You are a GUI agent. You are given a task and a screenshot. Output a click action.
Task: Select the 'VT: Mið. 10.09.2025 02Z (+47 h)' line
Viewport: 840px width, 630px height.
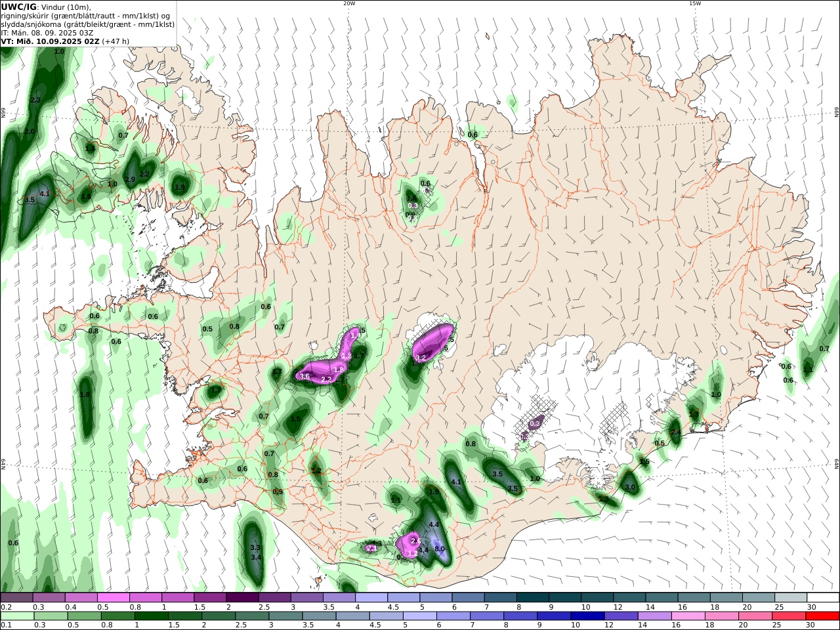click(65, 41)
